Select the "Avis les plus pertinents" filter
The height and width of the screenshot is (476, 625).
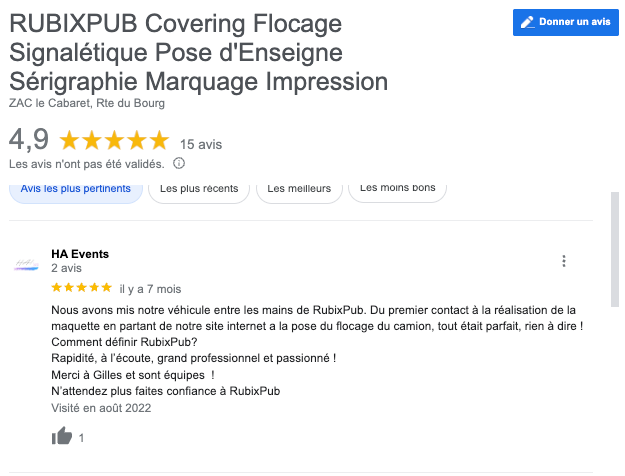pos(75,188)
